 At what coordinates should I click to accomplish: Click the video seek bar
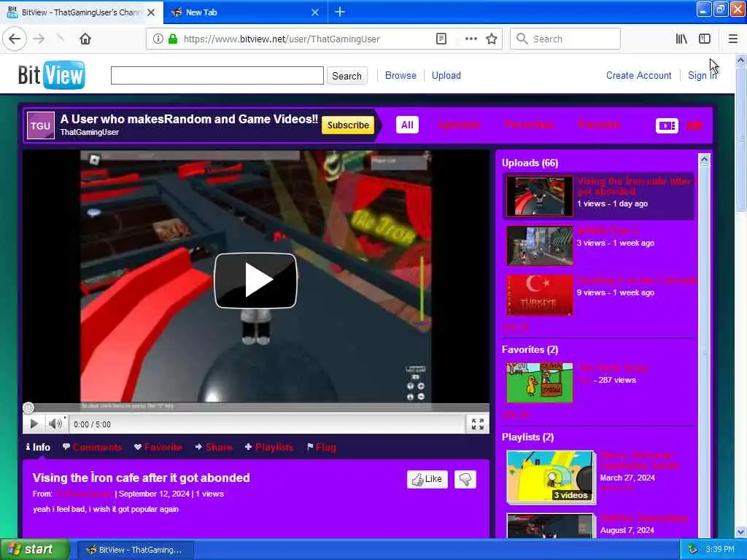coord(256,408)
